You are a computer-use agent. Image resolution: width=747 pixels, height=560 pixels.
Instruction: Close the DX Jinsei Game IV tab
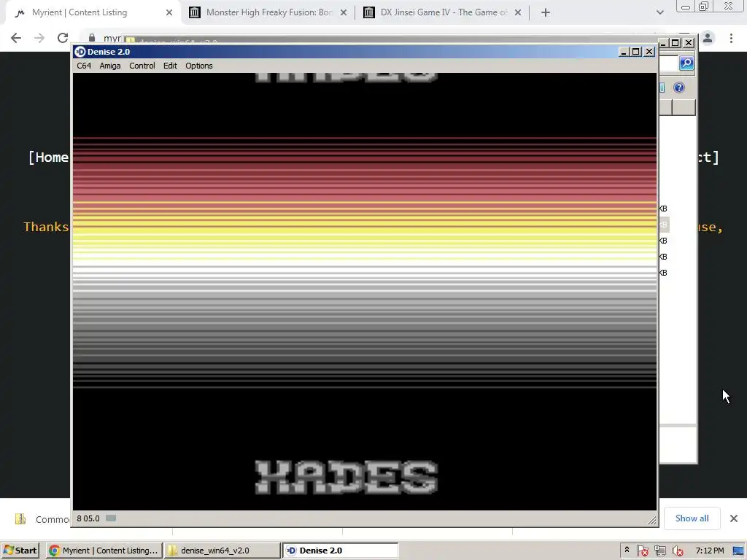pos(518,12)
